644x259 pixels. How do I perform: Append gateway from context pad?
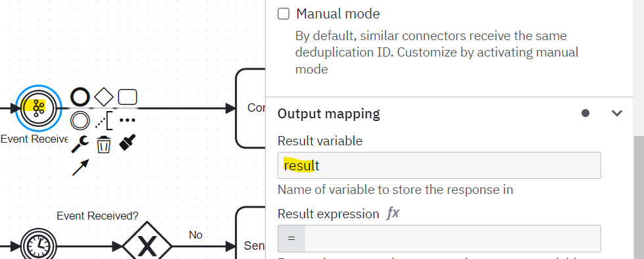(103, 97)
